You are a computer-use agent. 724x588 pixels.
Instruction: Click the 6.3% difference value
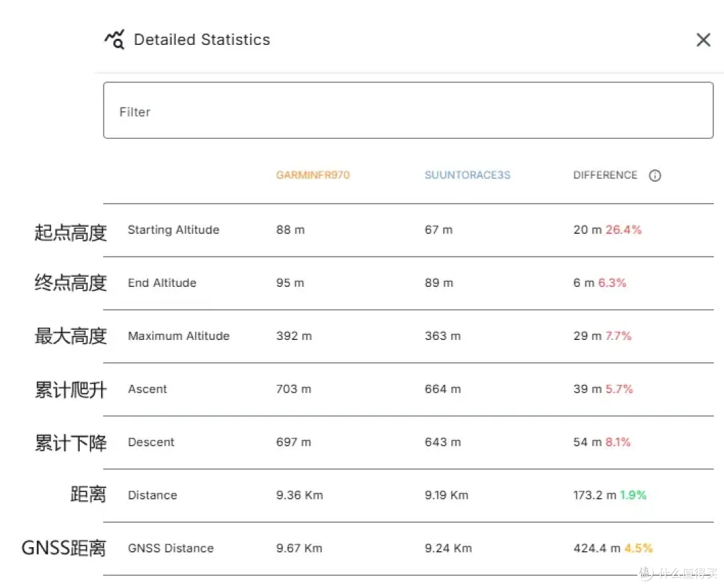click(x=612, y=283)
